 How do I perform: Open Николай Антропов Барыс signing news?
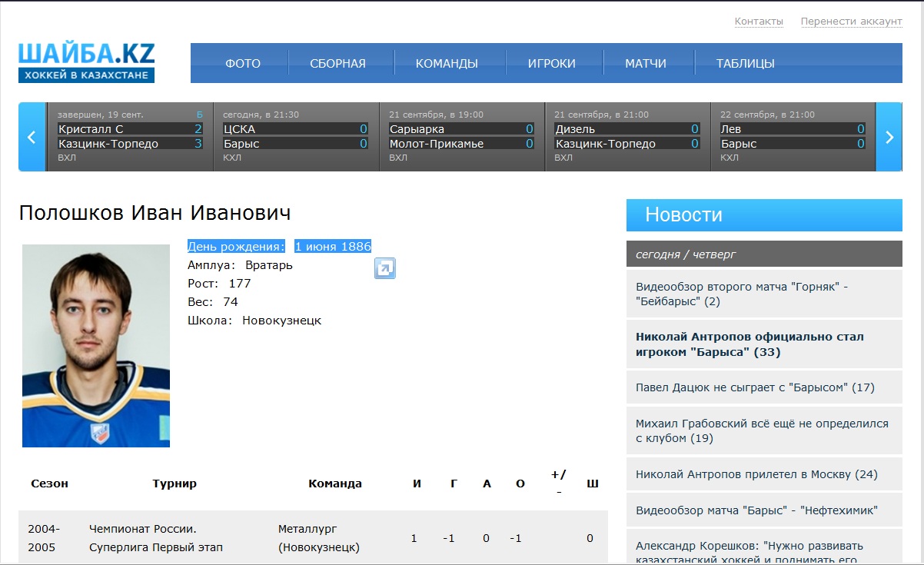[750, 344]
